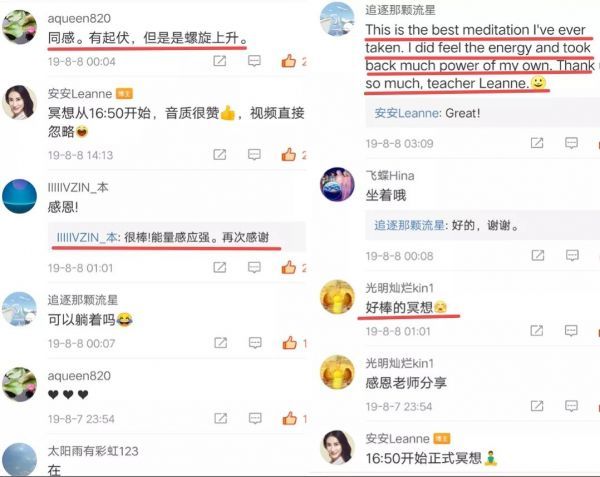This screenshot has height=477, width=600.
Task: Reply to 光明灿烂kin1's 好棒的冥想 comment
Action: [x=571, y=330]
